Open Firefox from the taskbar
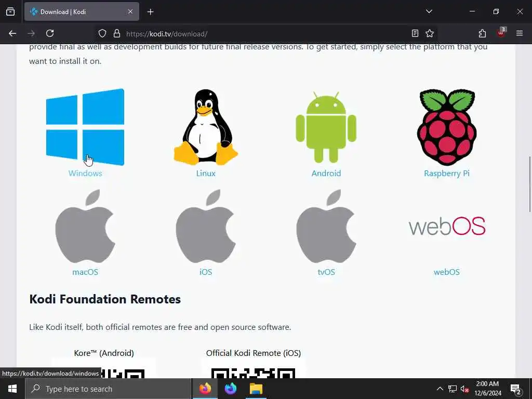Screen dimensions: 532x399 click(x=205, y=389)
